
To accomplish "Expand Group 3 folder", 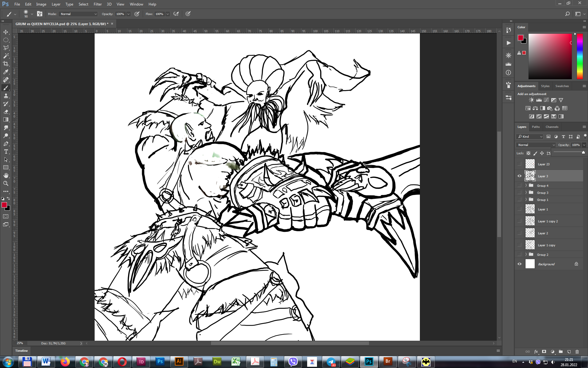I will tap(526, 193).
